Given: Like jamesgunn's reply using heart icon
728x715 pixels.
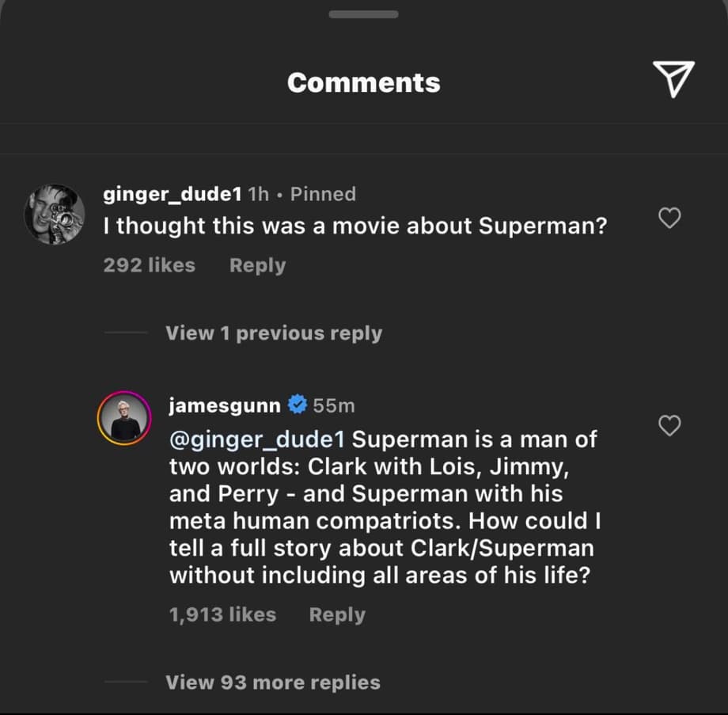Looking at the screenshot, I should pyautogui.click(x=670, y=426).
